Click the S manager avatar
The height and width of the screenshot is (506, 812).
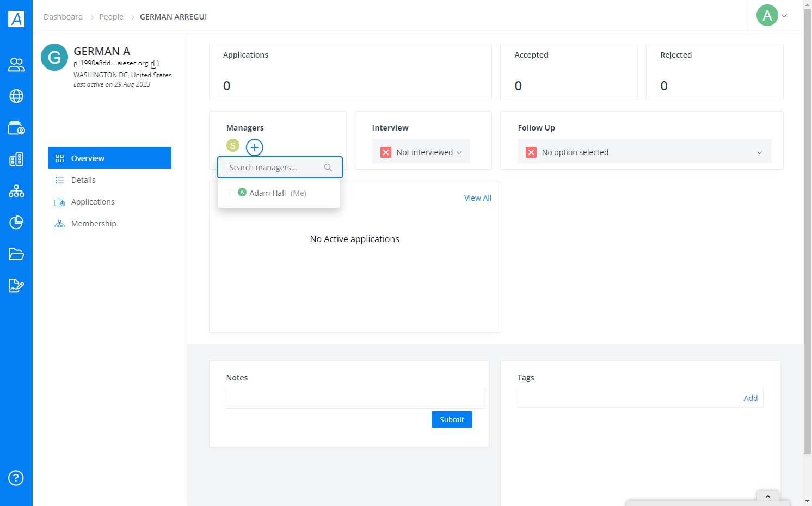(233, 145)
